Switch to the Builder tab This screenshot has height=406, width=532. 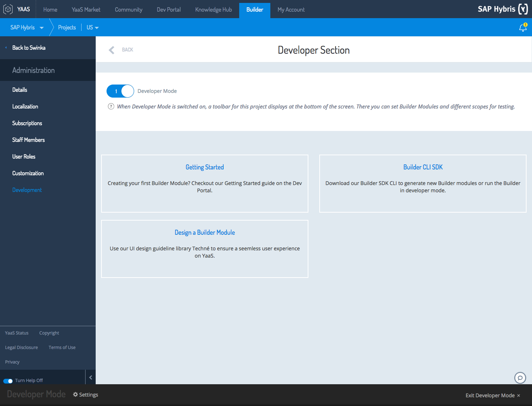click(254, 9)
